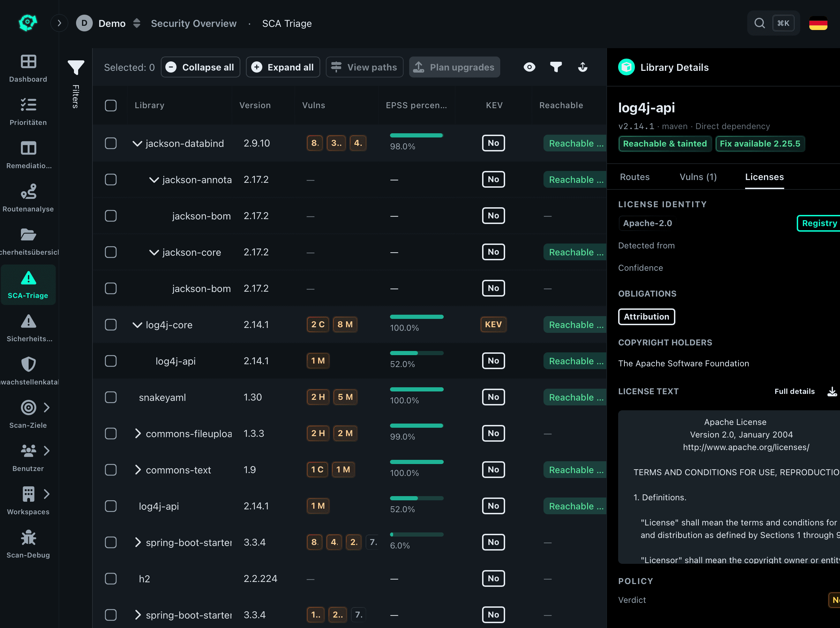Switch to the Routes tab

(635, 177)
